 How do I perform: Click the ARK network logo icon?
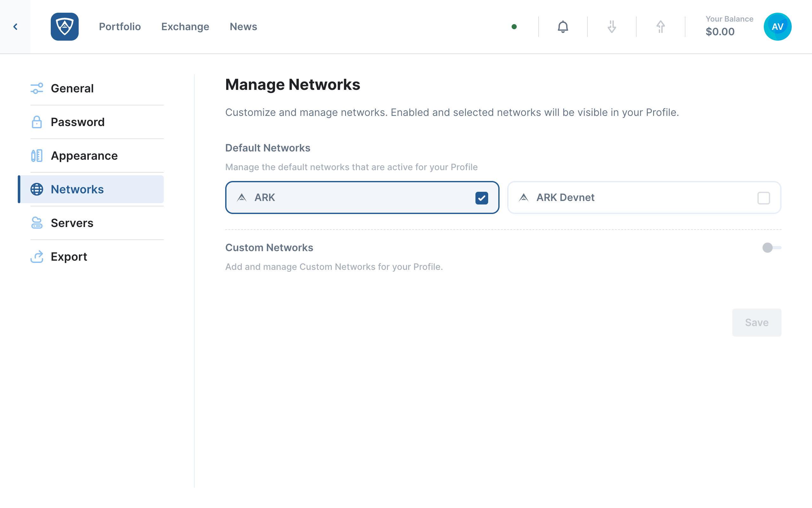point(242,197)
